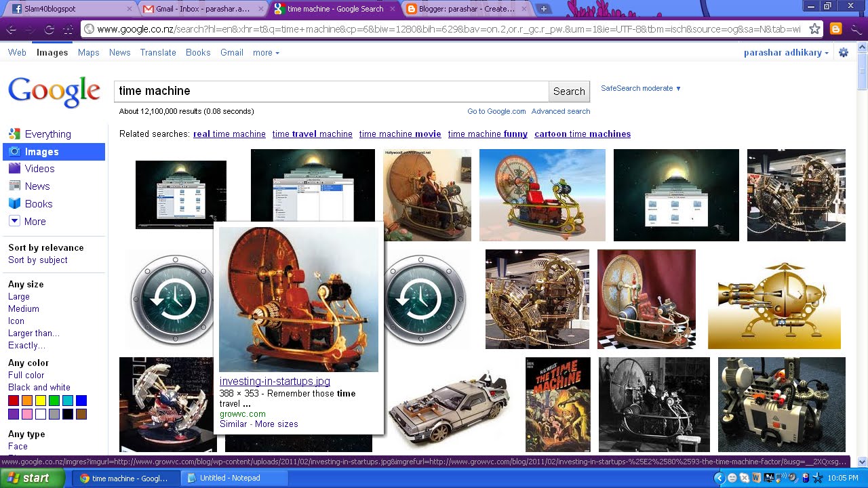This screenshot has height=488, width=868.
Task: Open The Time Machine poster thumbnail
Action: 558,405
